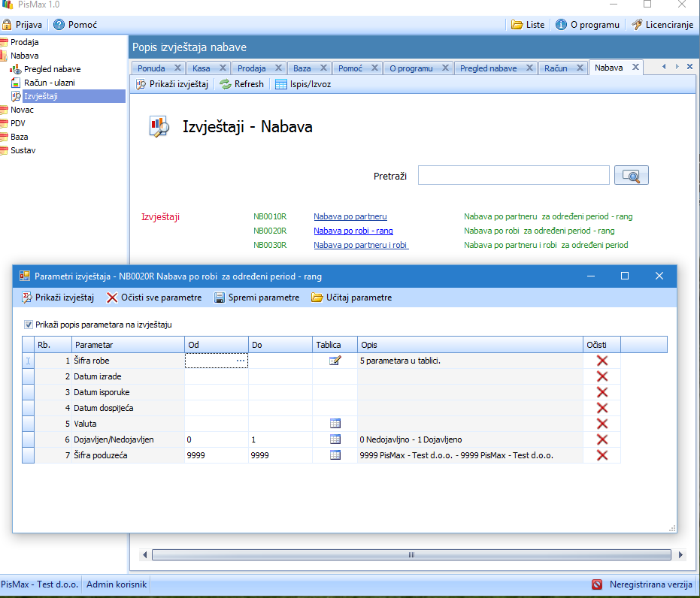This screenshot has width=700, height=598.
Task: Click the horizontal scrollbar right arrow
Action: tap(680, 554)
